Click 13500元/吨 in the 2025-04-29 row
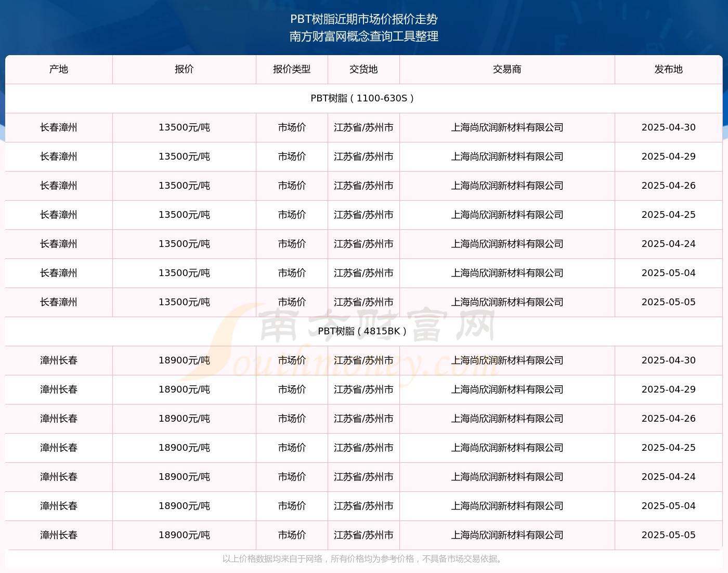 [184, 157]
